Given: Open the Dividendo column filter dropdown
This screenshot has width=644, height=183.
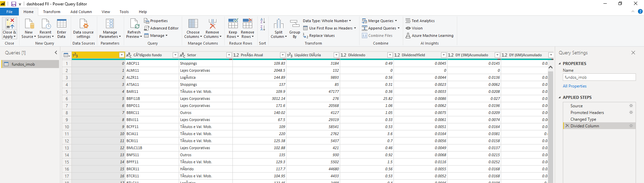Looking at the screenshot, I should (x=390, y=55).
